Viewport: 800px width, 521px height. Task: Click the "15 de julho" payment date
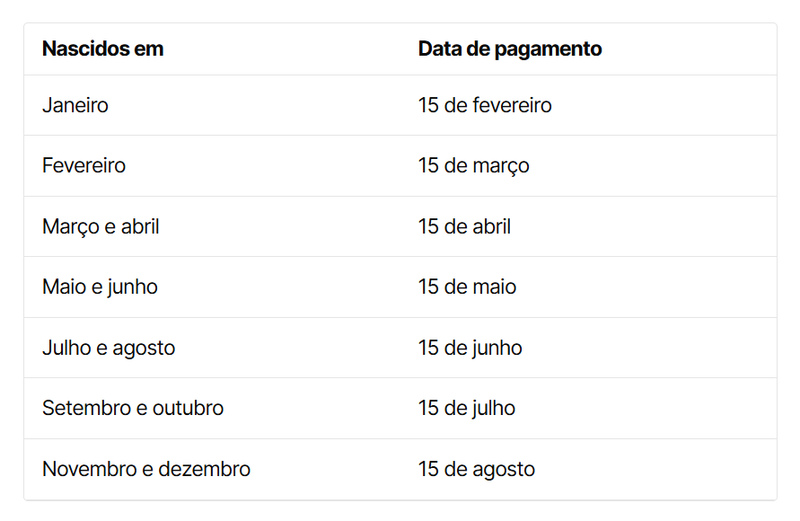click(467, 409)
